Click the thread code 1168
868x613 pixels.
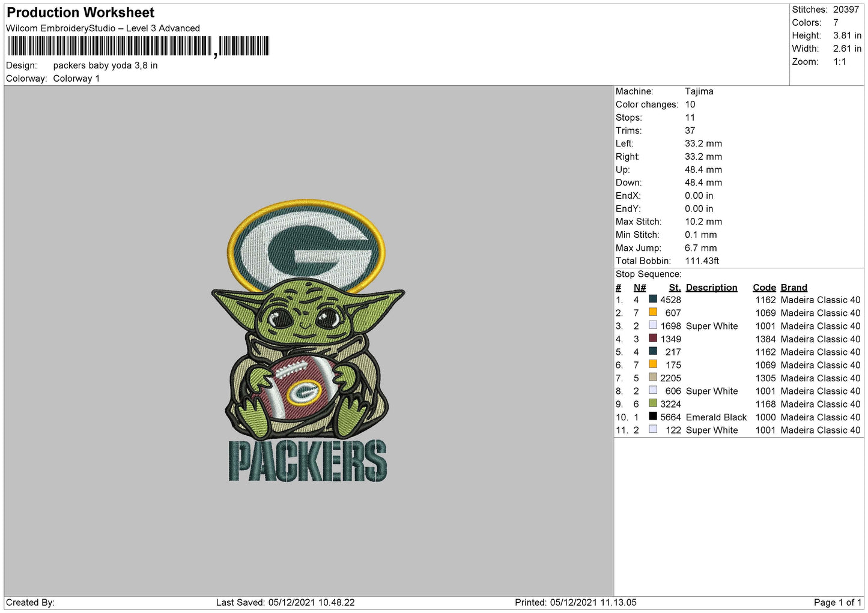[765, 405]
